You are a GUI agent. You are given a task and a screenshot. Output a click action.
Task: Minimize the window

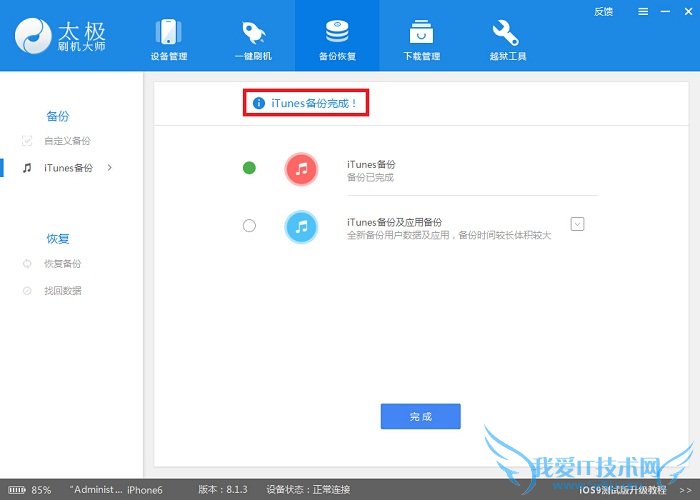click(665, 12)
